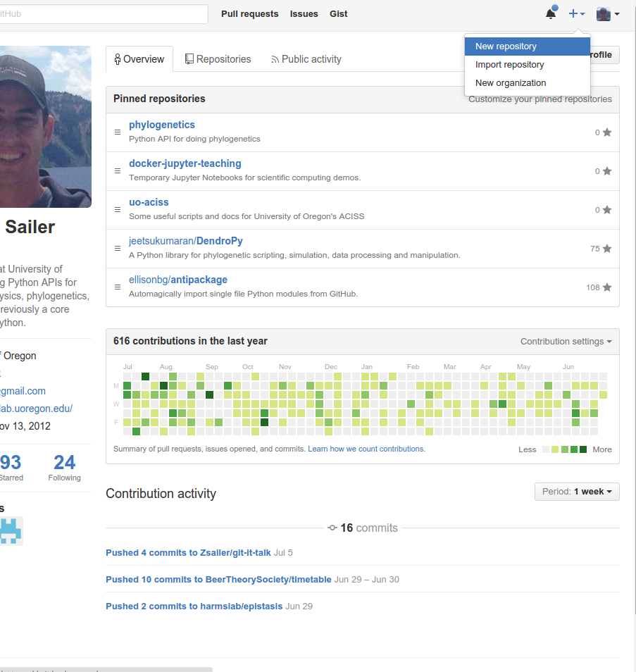
Task: Open the Period 1 week dropdown
Action: pyautogui.click(x=576, y=492)
